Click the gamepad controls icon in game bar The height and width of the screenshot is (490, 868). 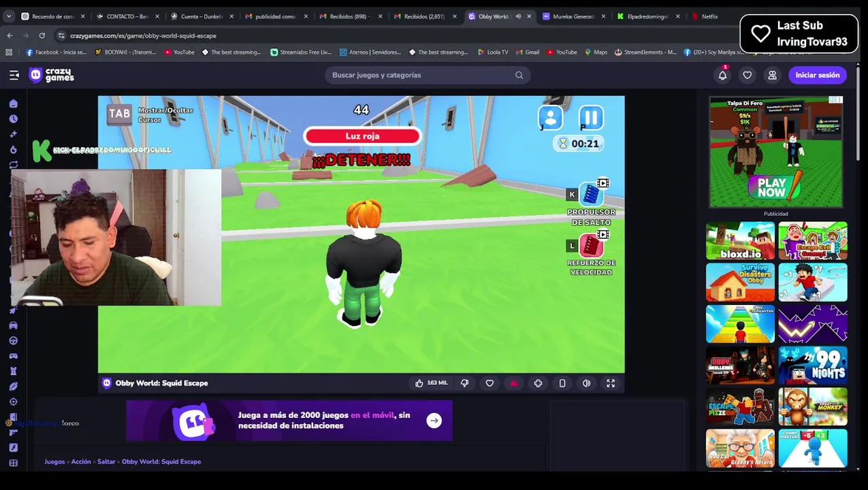(538, 383)
